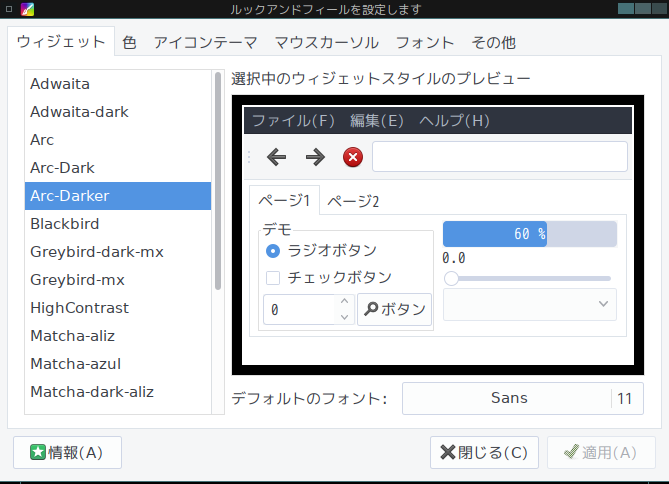Click the back arrow in preview toolbar
669x484 pixels.
(x=276, y=157)
